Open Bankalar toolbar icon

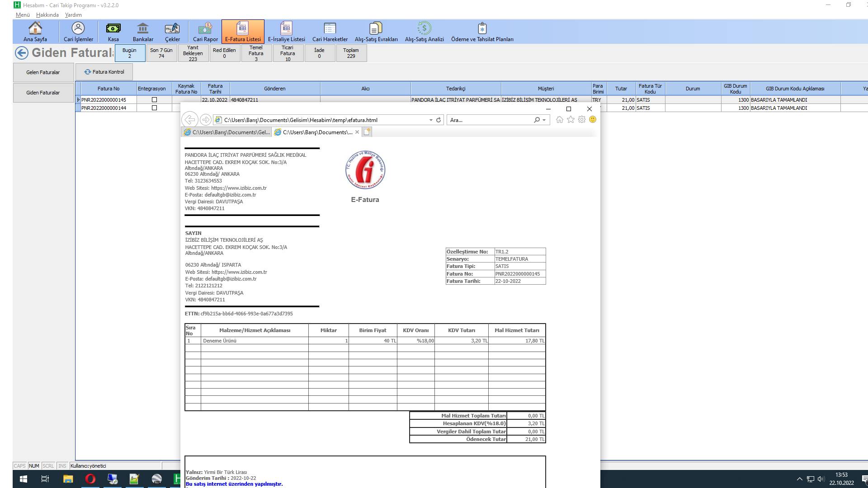[143, 32]
